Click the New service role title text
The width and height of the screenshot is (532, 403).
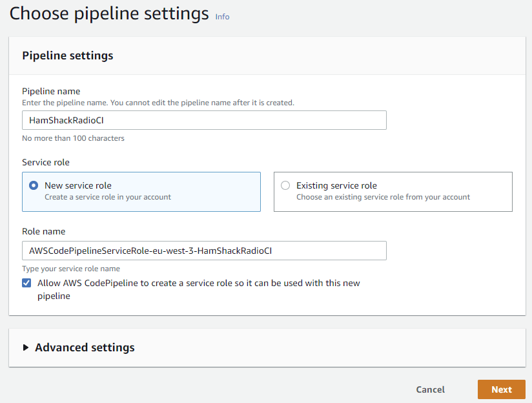78,185
